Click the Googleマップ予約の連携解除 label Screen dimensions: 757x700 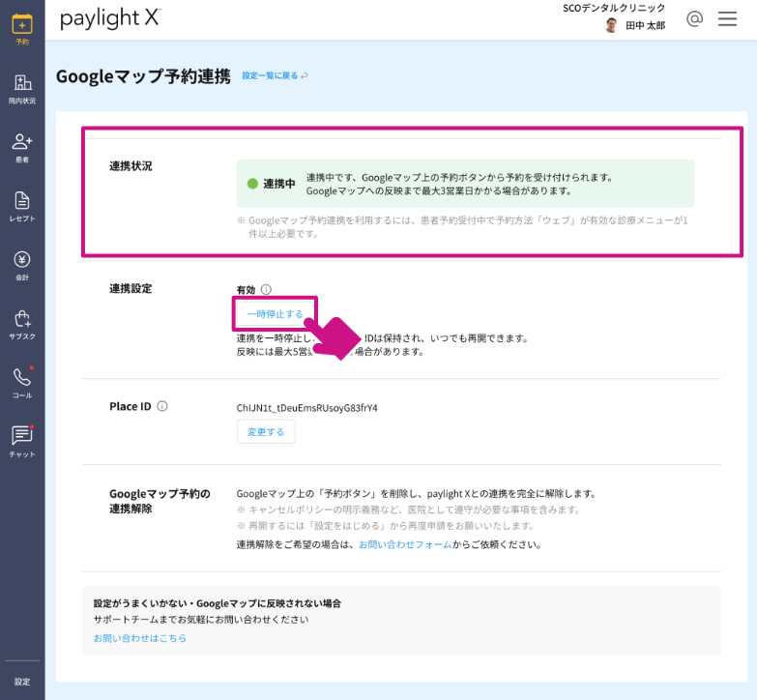[160, 501]
